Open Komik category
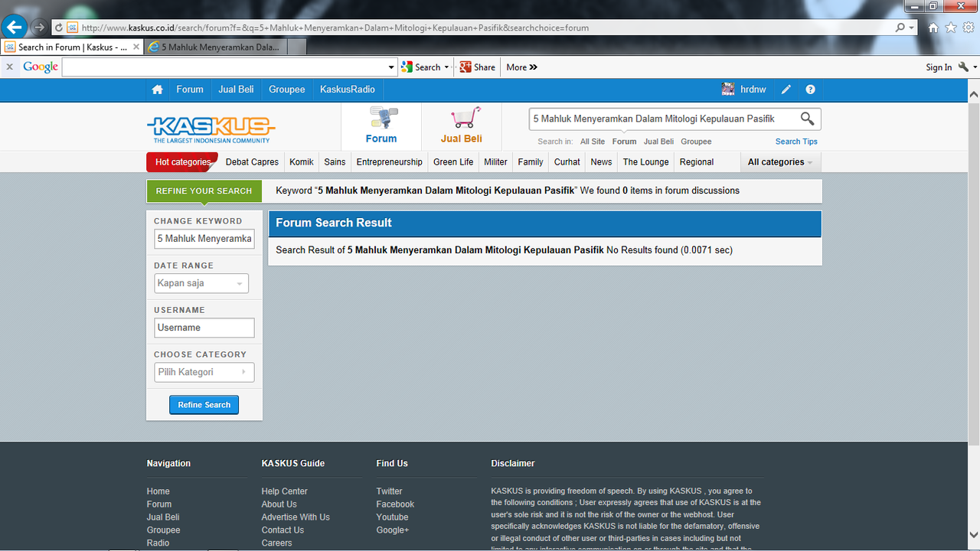The height and width of the screenshot is (551, 980). point(302,162)
